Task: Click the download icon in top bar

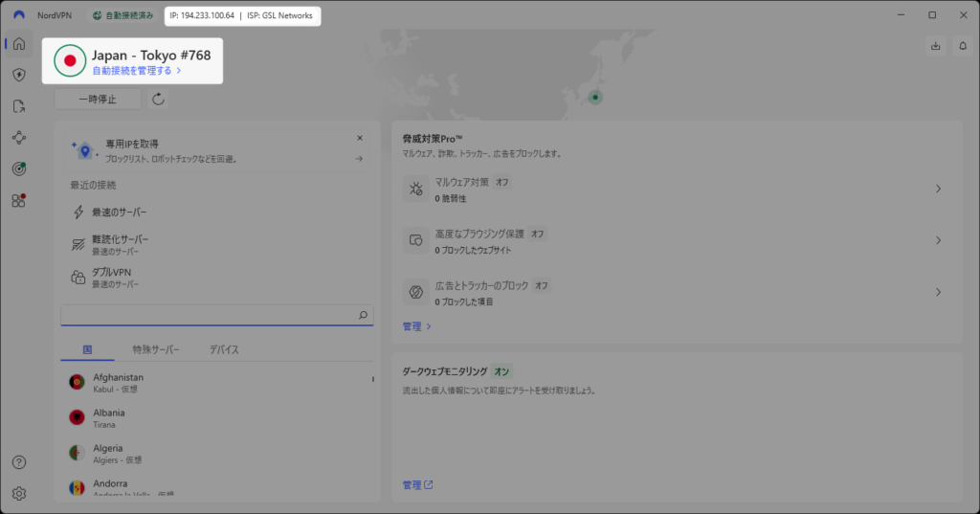Action: click(935, 45)
